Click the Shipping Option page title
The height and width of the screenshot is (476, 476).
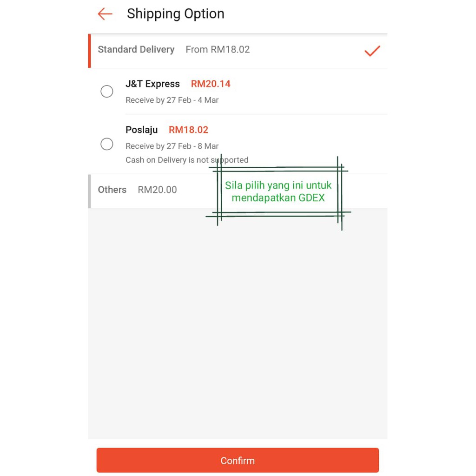175,14
